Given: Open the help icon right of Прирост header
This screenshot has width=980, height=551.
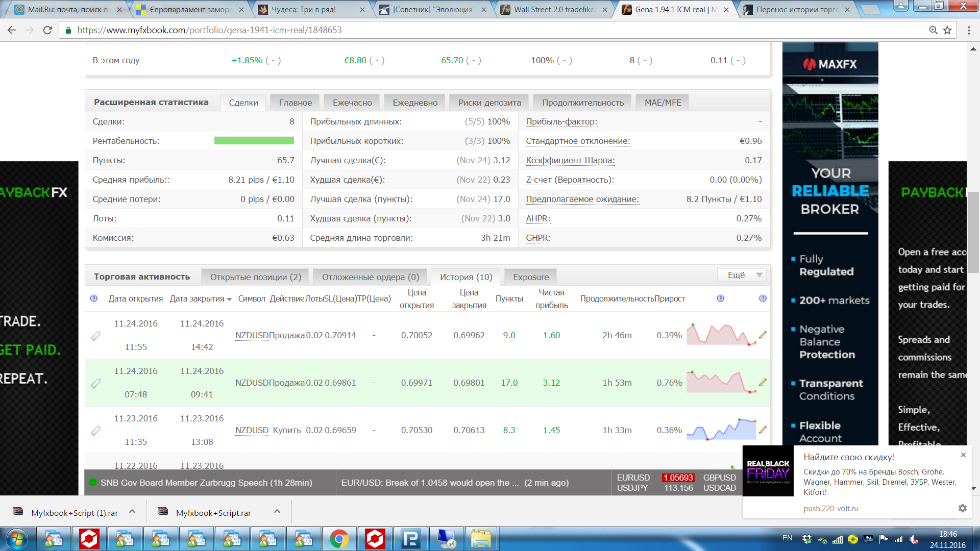Looking at the screenshot, I should pyautogui.click(x=721, y=298).
